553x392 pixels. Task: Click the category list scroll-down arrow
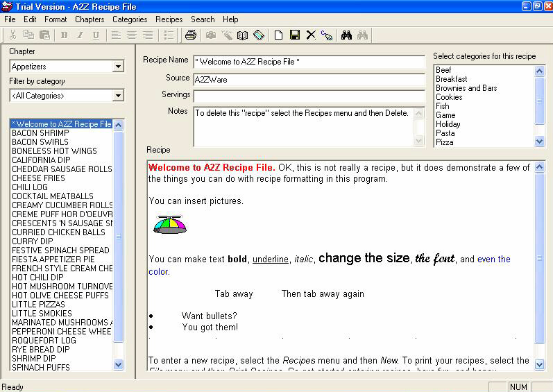point(539,142)
